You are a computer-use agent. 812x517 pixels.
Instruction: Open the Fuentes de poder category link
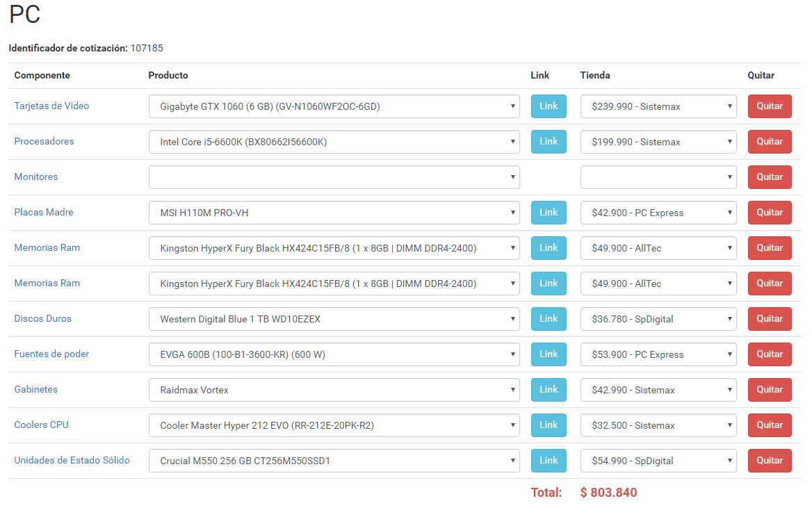pos(51,354)
